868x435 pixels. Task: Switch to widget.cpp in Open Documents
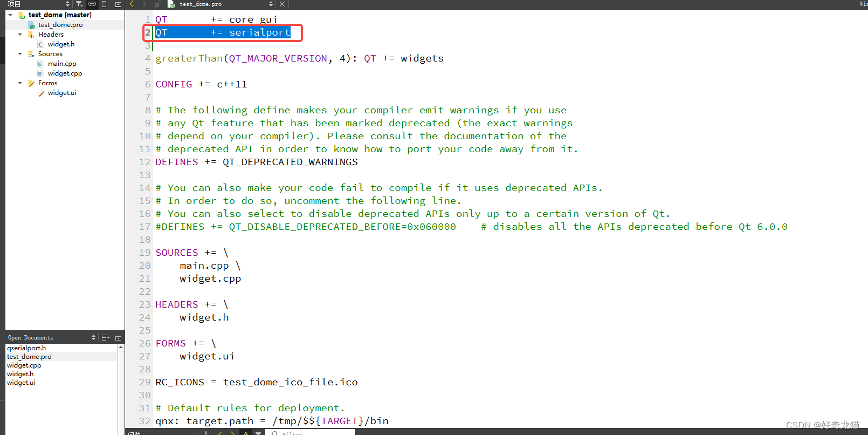[24, 365]
